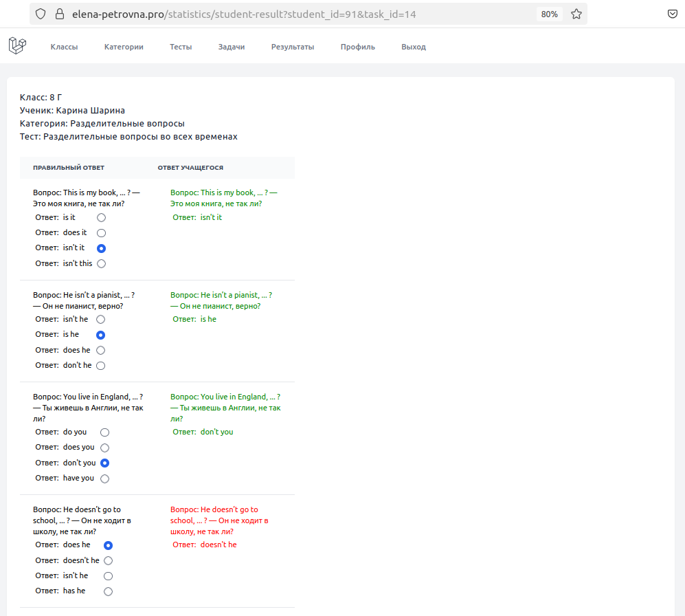Viewport: 685px width, 616px height.
Task: Click the browser address bar URL
Action: pyautogui.click(x=244, y=14)
